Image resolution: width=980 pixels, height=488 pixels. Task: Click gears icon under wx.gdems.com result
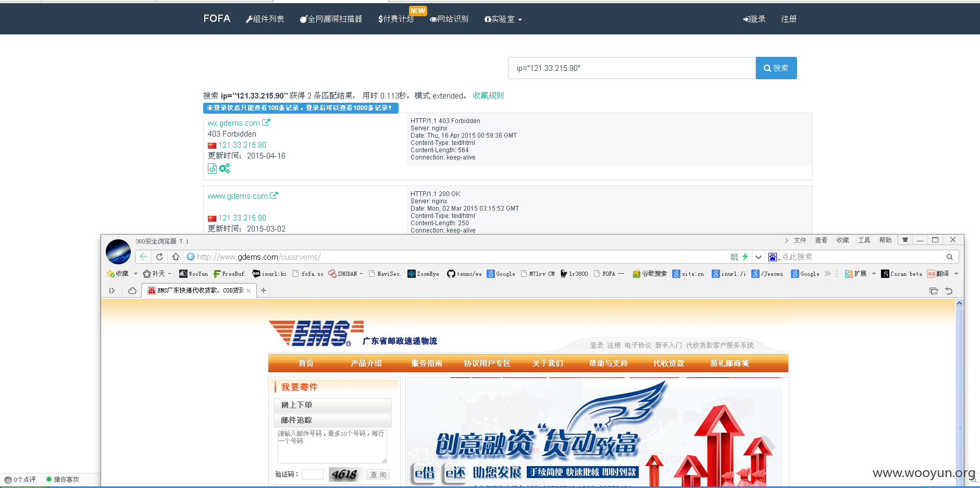coord(225,168)
